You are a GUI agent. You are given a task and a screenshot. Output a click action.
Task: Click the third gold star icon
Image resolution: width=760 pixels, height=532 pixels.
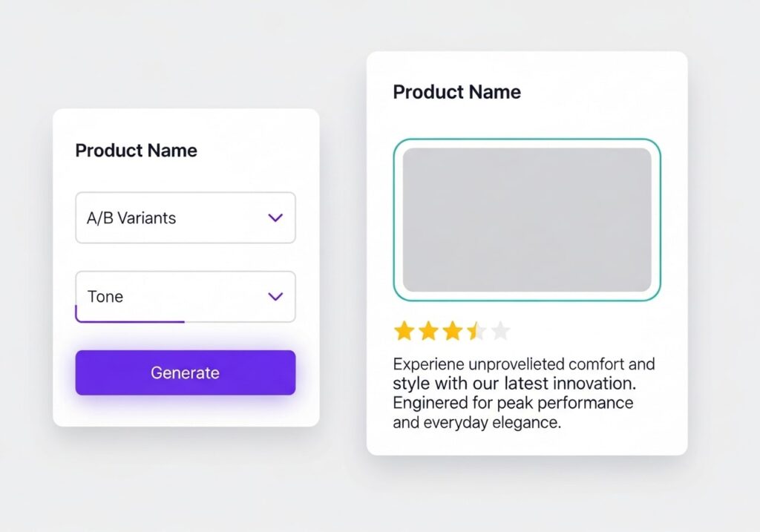click(x=452, y=331)
